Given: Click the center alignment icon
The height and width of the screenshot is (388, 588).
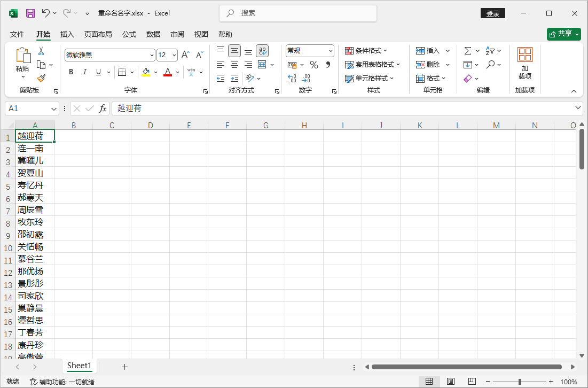Looking at the screenshot, I should 234,64.
